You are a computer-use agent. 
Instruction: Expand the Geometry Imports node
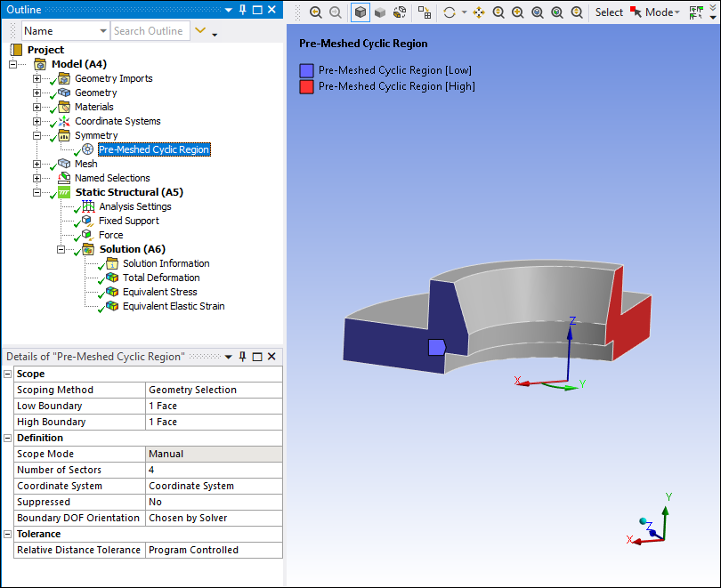(x=37, y=78)
